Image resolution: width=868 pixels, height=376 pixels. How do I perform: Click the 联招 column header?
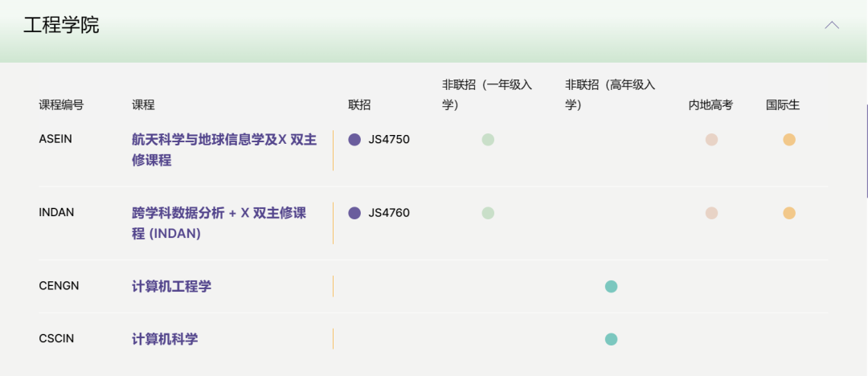tap(359, 105)
